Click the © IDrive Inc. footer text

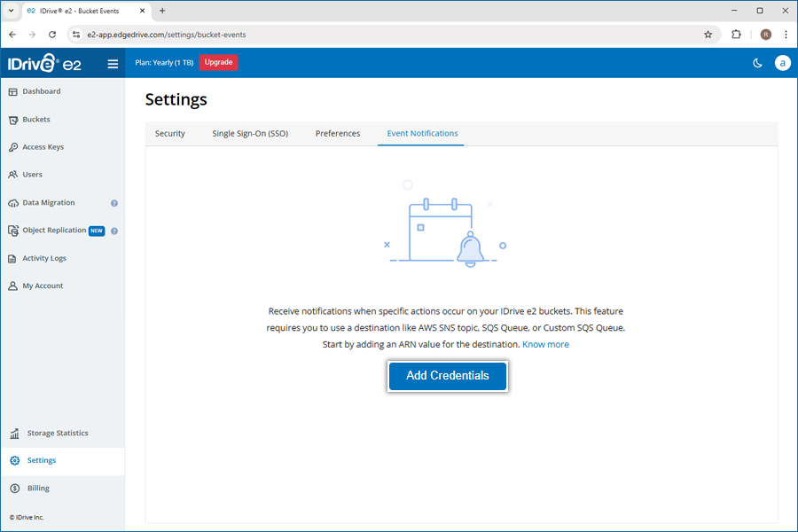27,517
